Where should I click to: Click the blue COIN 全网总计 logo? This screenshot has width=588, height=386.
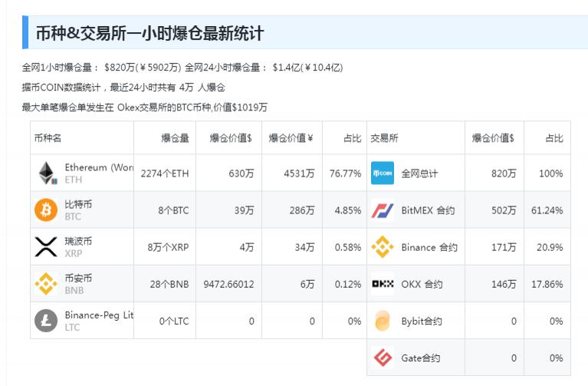pyautogui.click(x=383, y=173)
